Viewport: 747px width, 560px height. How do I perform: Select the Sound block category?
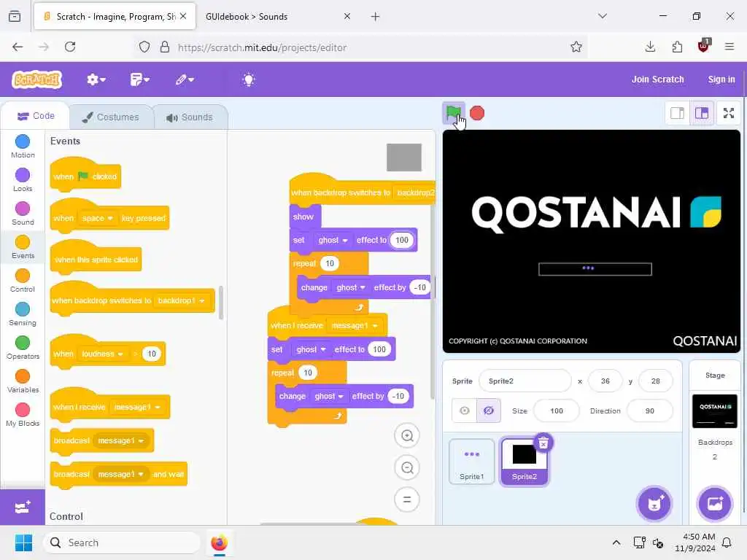tap(23, 214)
